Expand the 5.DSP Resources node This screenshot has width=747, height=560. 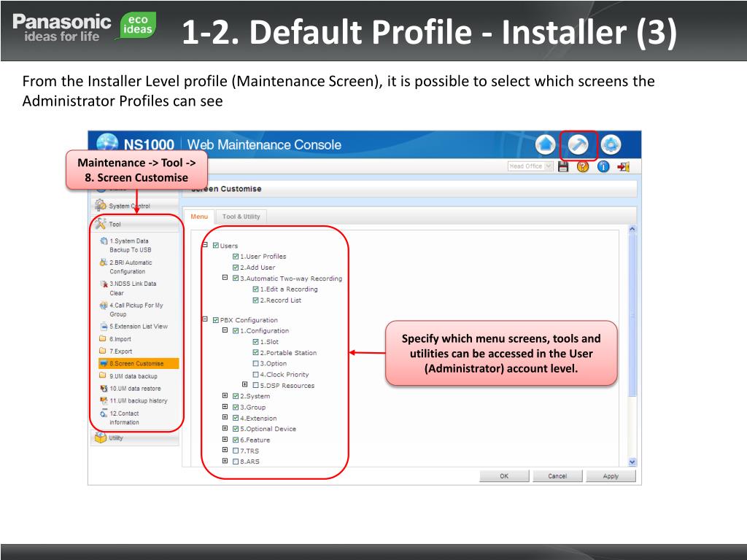pyautogui.click(x=245, y=385)
